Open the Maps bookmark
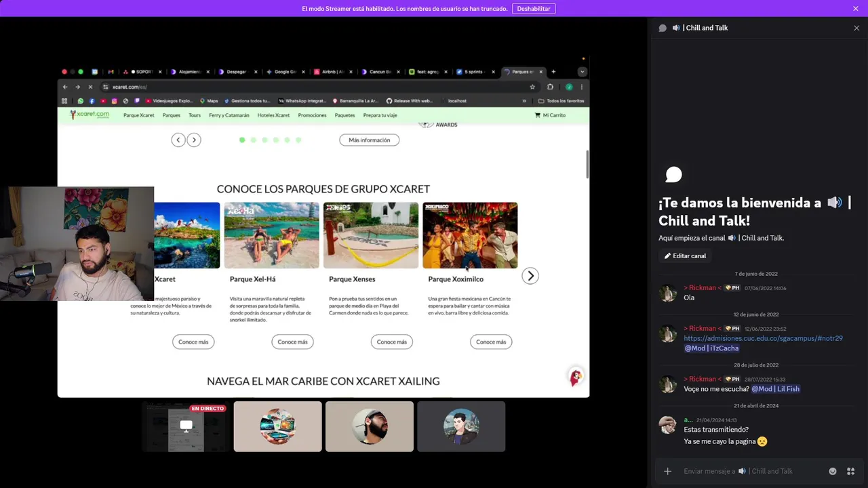 pos(208,101)
